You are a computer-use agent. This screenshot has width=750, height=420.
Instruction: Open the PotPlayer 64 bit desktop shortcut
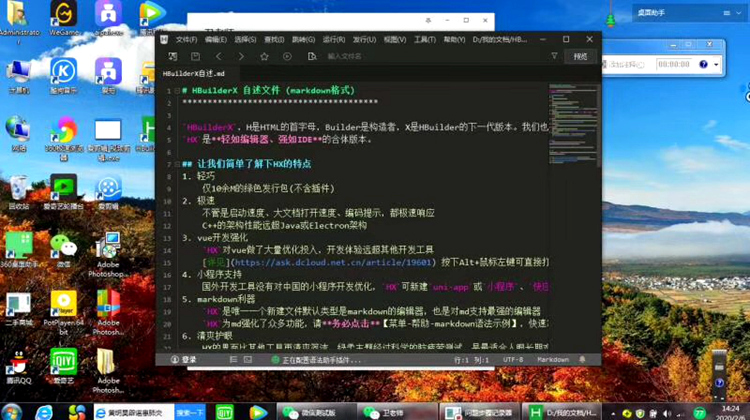tap(64, 313)
